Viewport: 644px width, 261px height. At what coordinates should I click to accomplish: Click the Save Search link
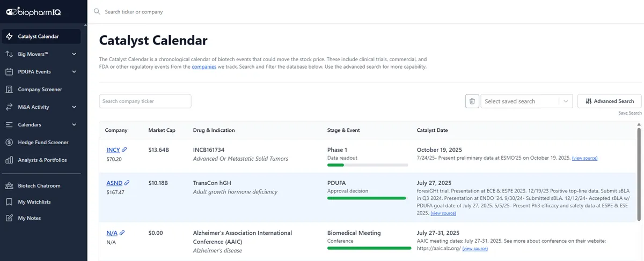pos(630,113)
